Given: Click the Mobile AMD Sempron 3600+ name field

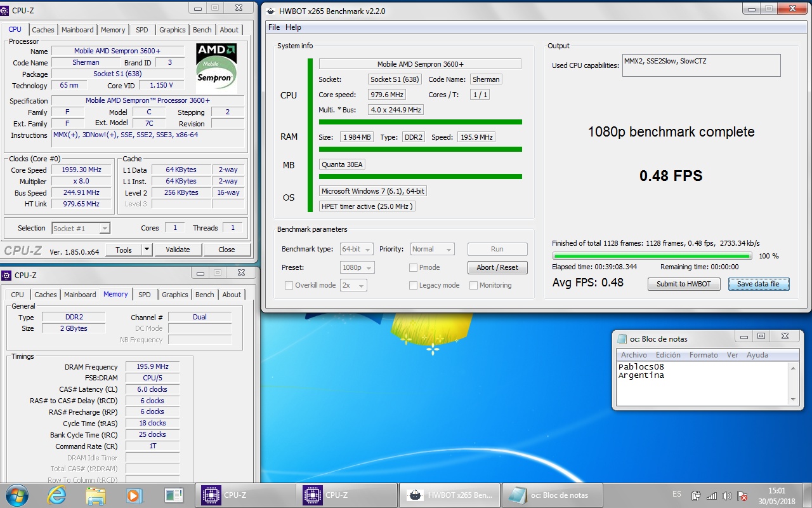Looking at the screenshot, I should click(x=117, y=51).
